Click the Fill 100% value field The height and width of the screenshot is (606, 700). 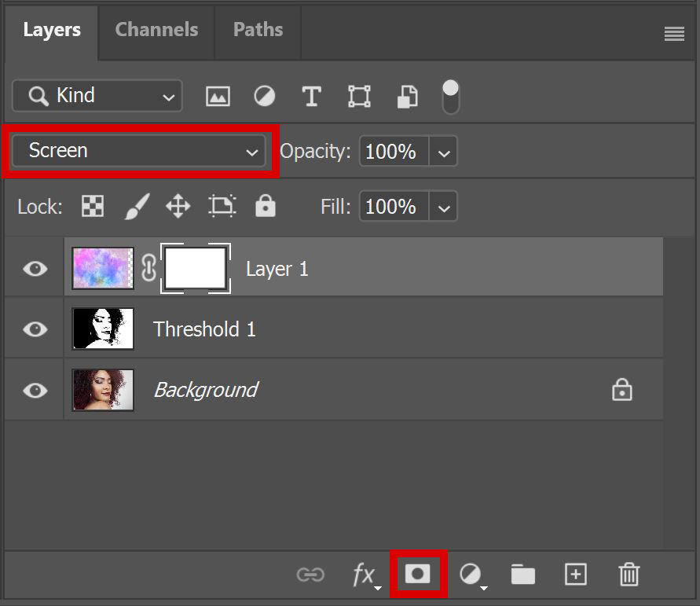[x=394, y=206]
